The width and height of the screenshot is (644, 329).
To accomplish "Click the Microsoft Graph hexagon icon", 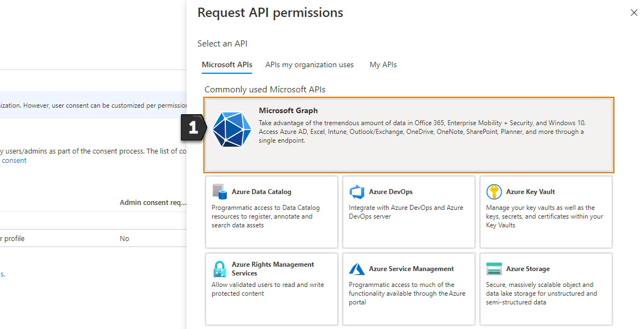I will click(x=232, y=130).
